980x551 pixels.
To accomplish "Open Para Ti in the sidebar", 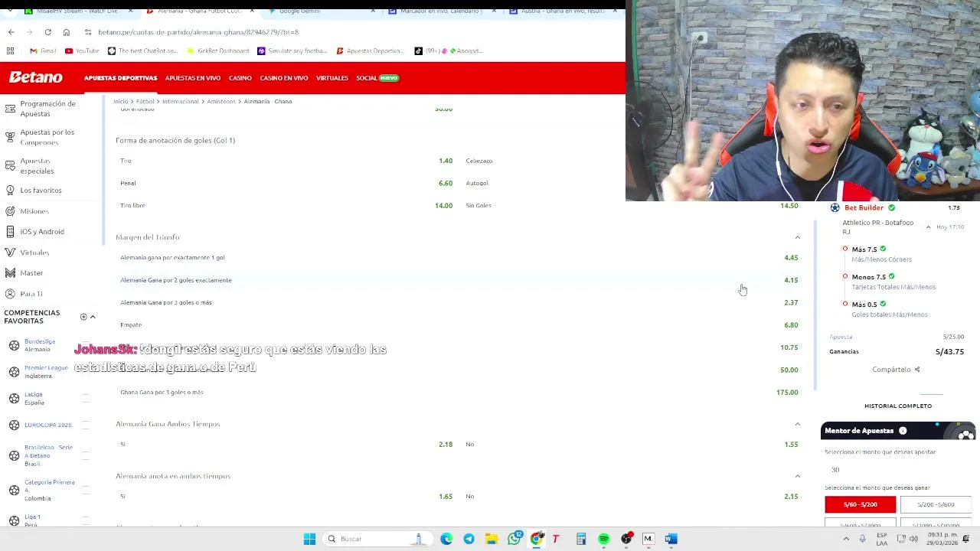I will click(31, 294).
